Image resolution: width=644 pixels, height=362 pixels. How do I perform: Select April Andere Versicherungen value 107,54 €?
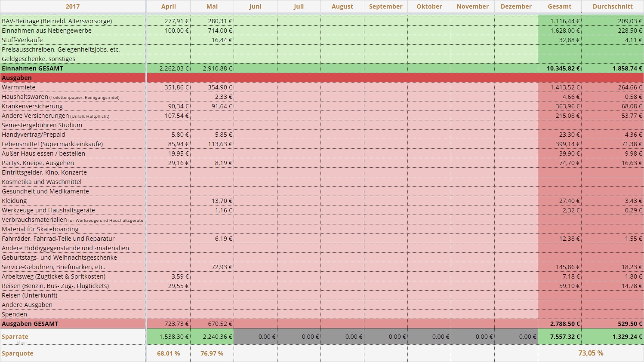[x=176, y=116]
